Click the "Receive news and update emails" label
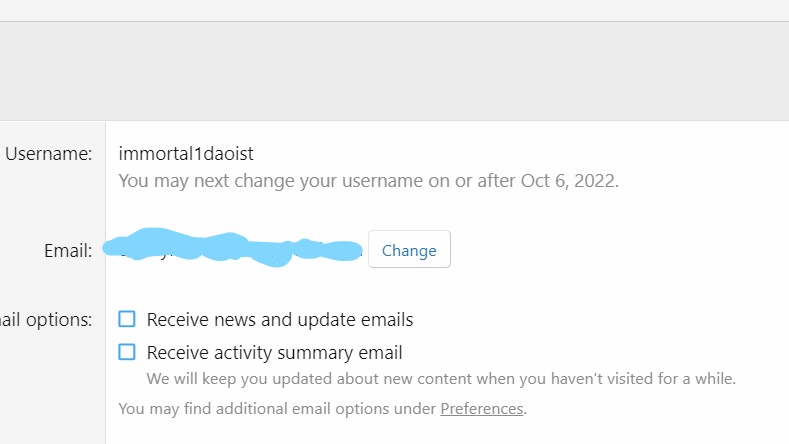 tap(279, 320)
